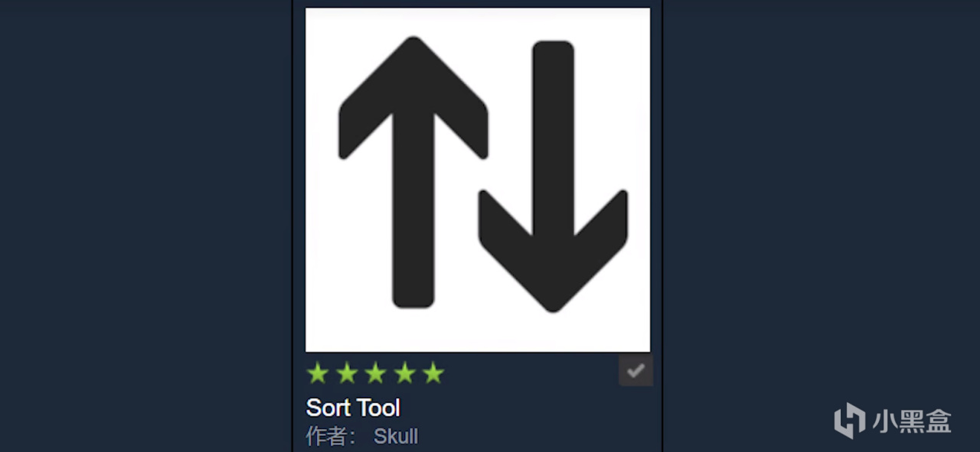Viewport: 980px width, 452px height.
Task: Open author Skull's profile link
Action: click(396, 437)
